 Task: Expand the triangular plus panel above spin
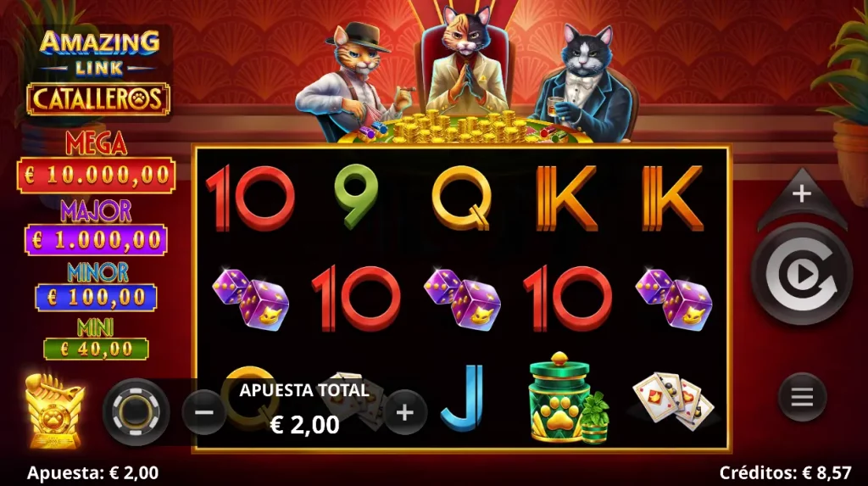pos(802,199)
